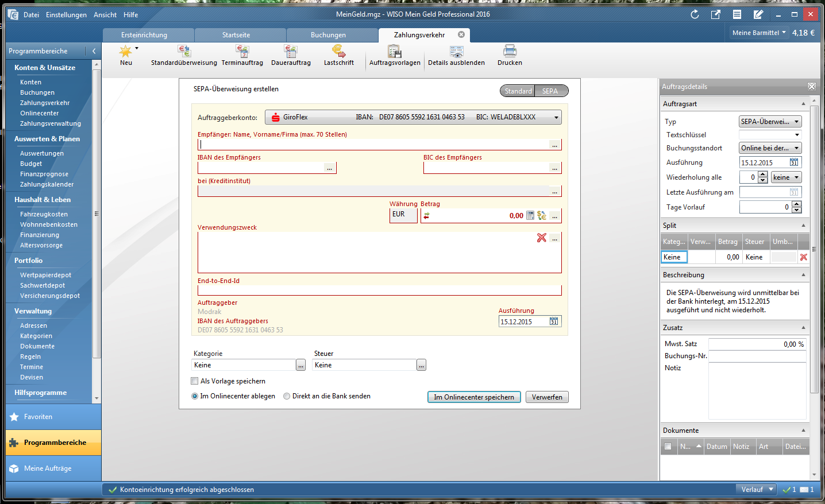Open the Verlauf dropdown in status bar
Viewport: 825px width, 504px height.
coord(756,490)
